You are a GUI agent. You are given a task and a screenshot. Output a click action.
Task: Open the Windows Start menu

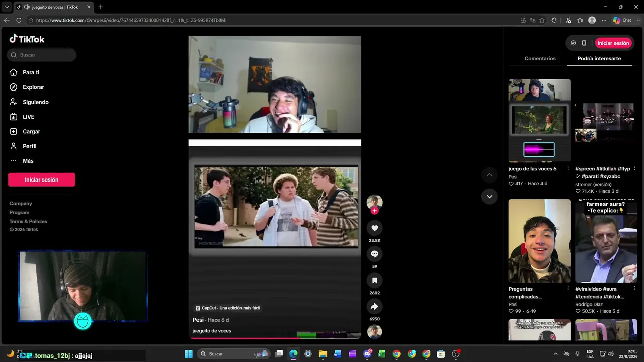pos(189,354)
